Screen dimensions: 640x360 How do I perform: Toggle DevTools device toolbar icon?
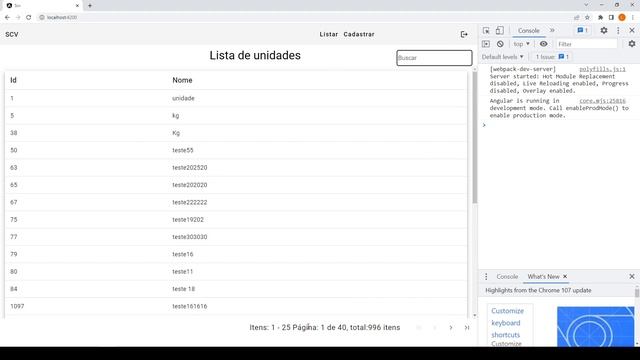[x=500, y=31]
